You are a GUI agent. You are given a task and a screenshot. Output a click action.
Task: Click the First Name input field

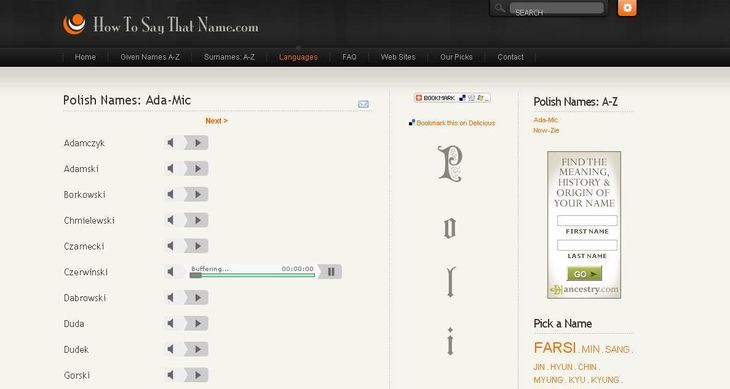[587, 220]
